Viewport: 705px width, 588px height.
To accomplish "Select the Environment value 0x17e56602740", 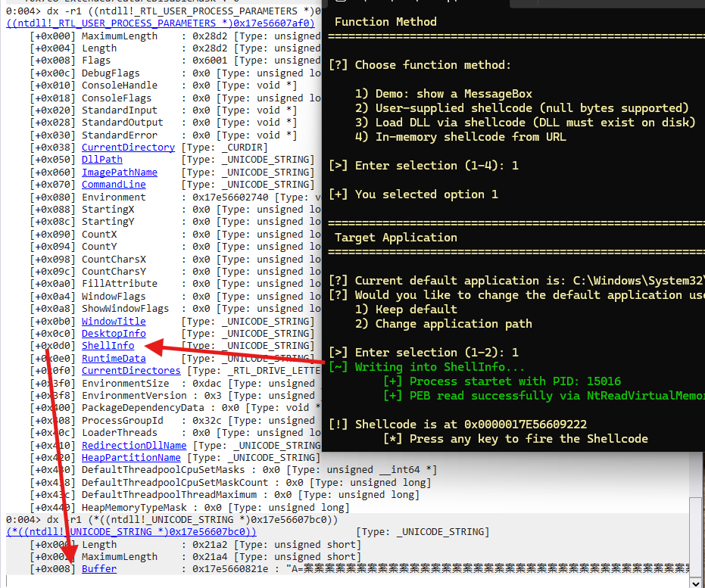I will 230,198.
